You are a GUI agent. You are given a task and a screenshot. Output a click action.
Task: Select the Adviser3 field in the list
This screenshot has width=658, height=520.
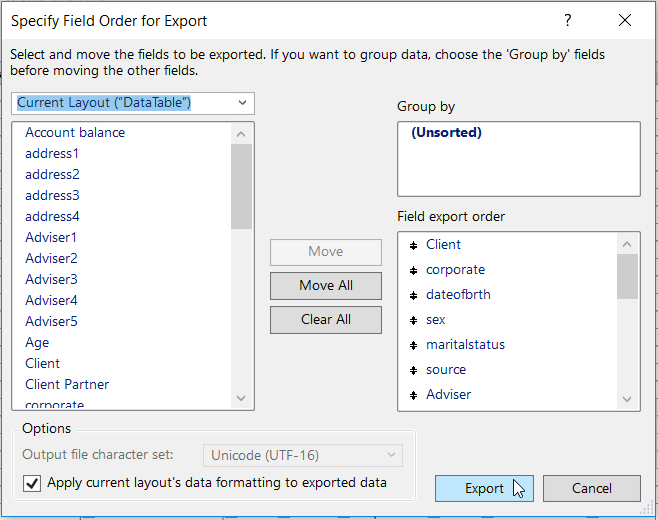(x=51, y=279)
